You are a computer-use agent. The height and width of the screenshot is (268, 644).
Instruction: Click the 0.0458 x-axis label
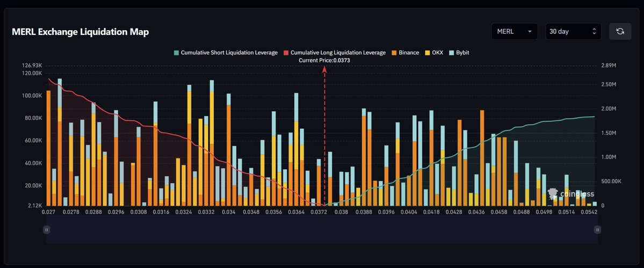tap(498, 212)
